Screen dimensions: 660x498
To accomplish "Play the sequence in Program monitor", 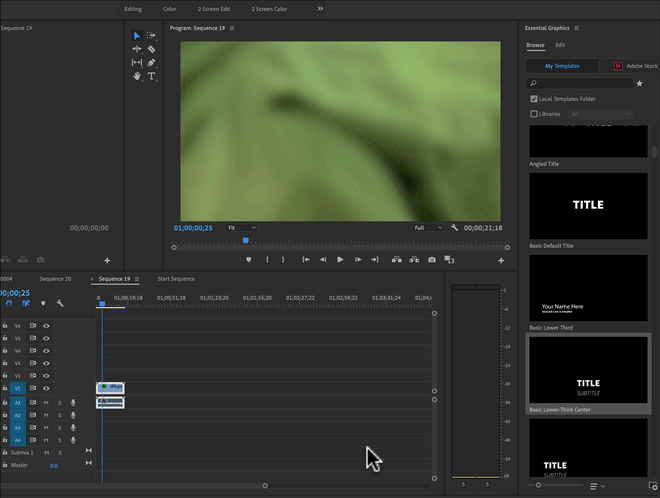I will click(340, 260).
